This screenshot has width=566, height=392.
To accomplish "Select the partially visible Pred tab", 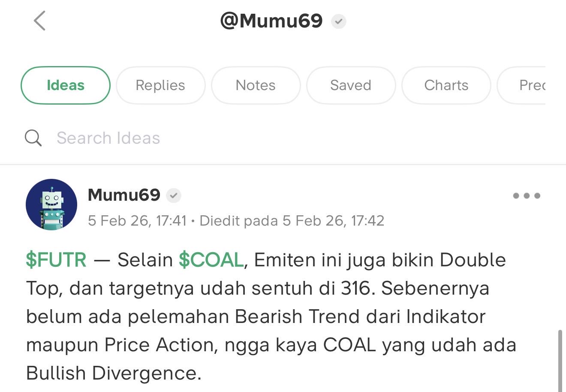I will coord(531,85).
